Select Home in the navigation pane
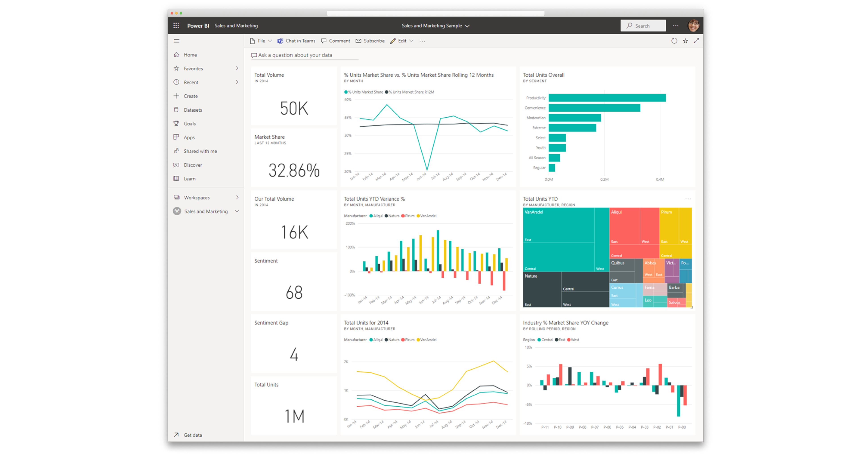 pos(206,54)
